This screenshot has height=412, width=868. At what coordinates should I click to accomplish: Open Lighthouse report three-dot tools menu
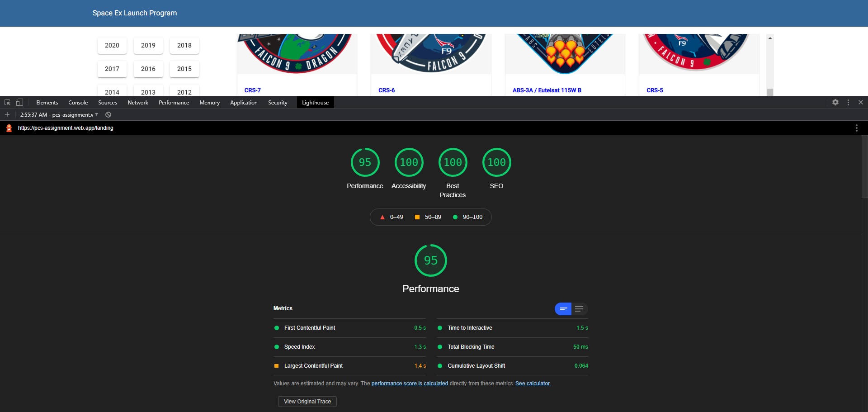856,128
